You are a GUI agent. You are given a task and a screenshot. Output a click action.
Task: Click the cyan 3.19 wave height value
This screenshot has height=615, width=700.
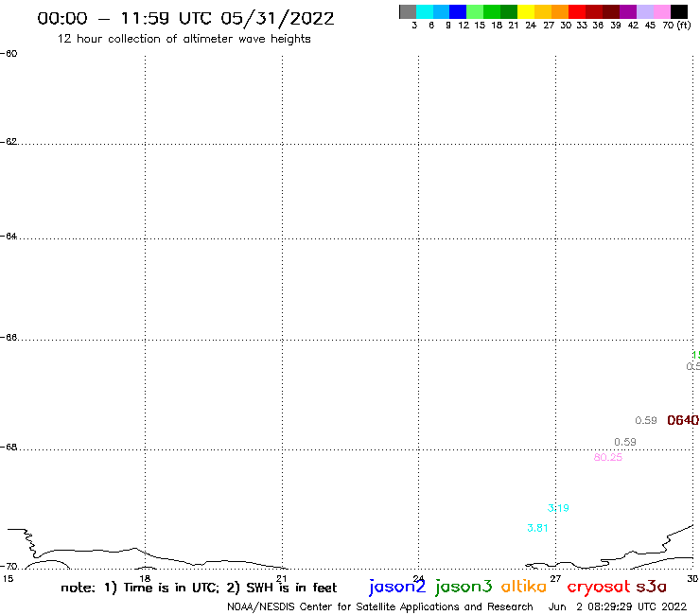click(x=558, y=508)
